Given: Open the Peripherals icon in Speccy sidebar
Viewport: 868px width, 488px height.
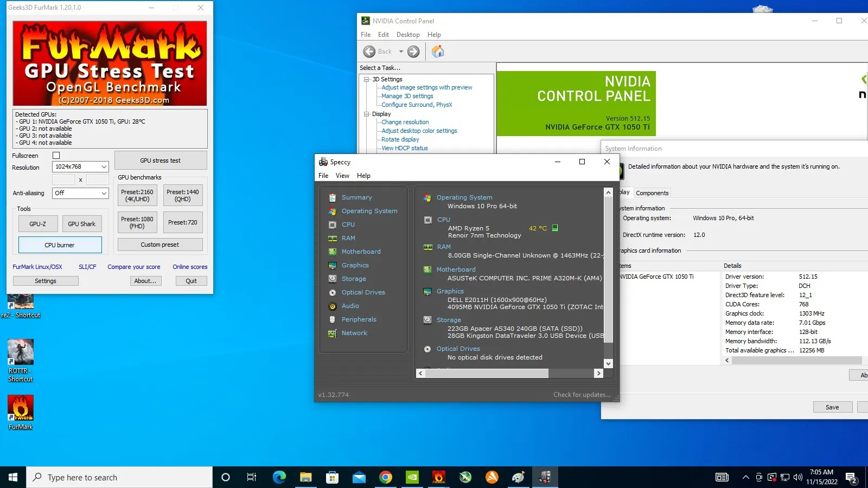Looking at the screenshot, I should [333, 319].
